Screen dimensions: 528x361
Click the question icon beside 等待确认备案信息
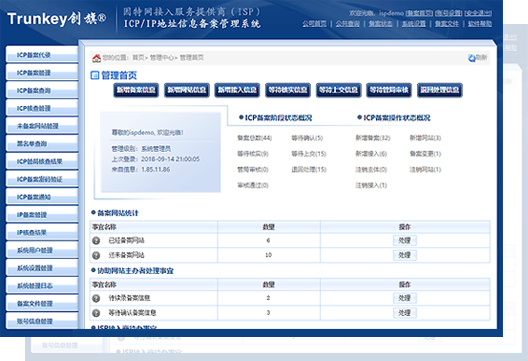tap(96, 313)
